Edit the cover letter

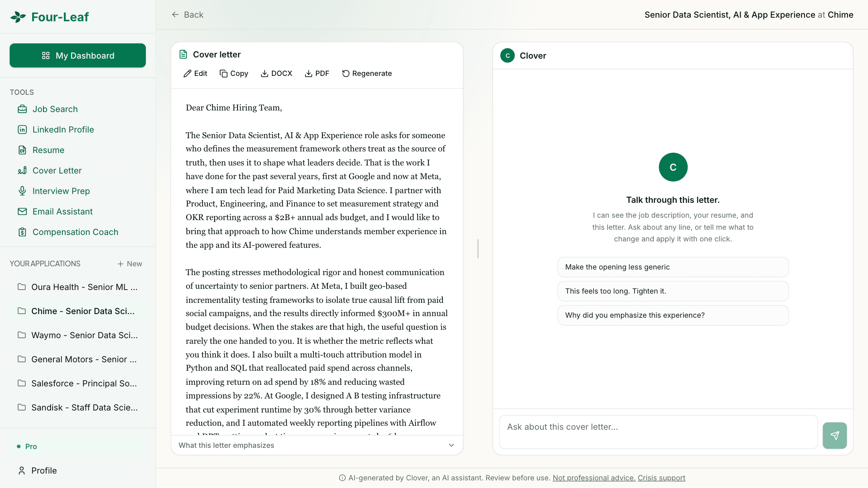pyautogui.click(x=195, y=74)
